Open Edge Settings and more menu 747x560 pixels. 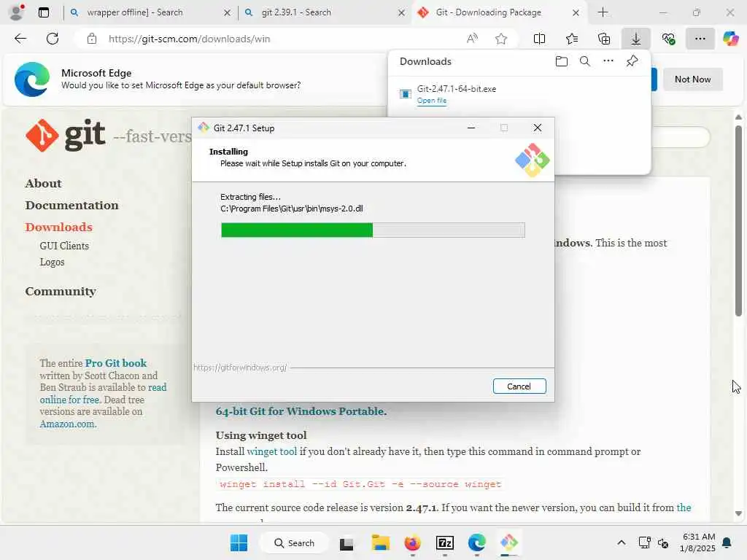point(700,39)
